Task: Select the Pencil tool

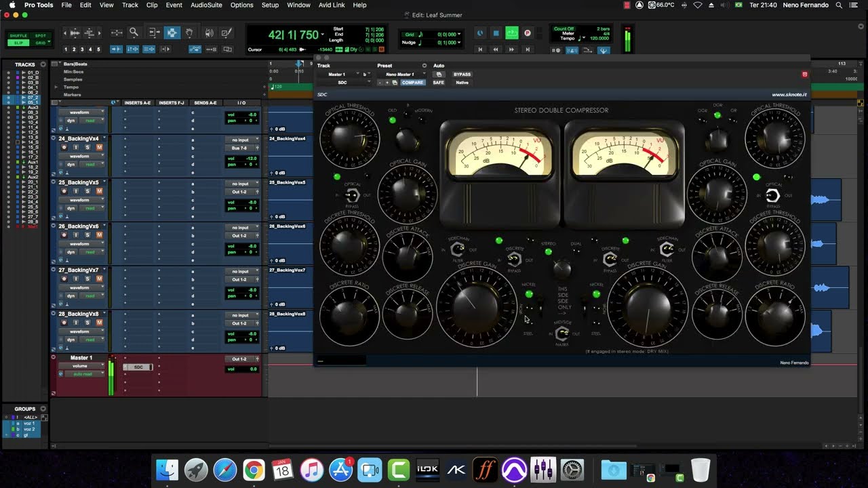Action: point(227,33)
